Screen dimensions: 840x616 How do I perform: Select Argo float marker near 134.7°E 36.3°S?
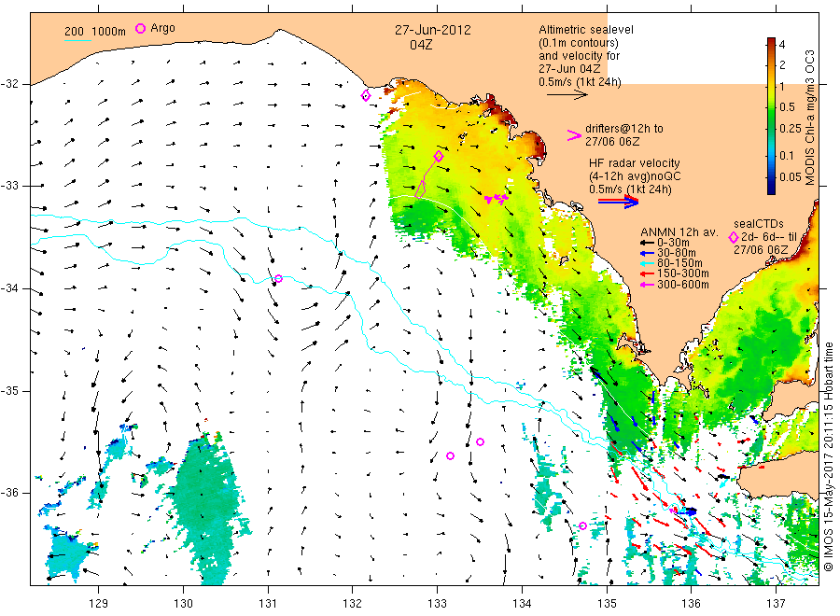(582, 526)
